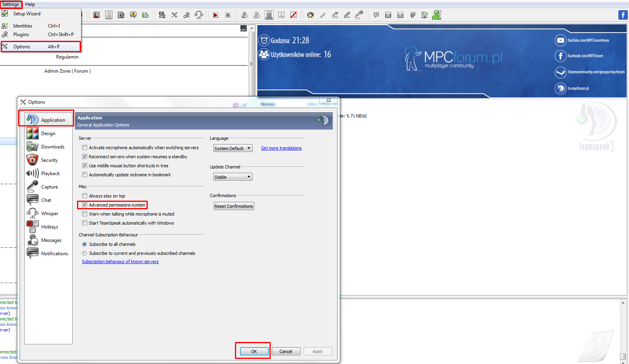Choose Setup Wizard from Settings menu
The height and width of the screenshot is (364, 629).
point(40,14)
